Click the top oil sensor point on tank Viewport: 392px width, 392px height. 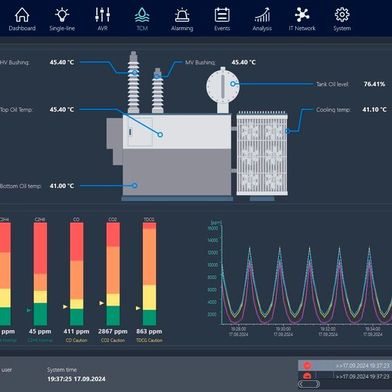(x=160, y=134)
